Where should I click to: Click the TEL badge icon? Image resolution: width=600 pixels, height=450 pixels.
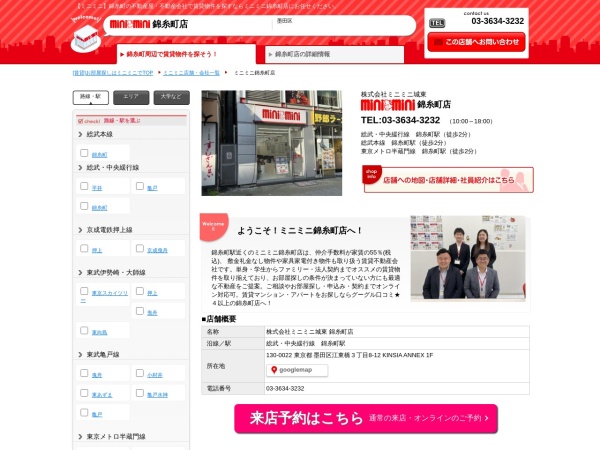[x=437, y=23]
